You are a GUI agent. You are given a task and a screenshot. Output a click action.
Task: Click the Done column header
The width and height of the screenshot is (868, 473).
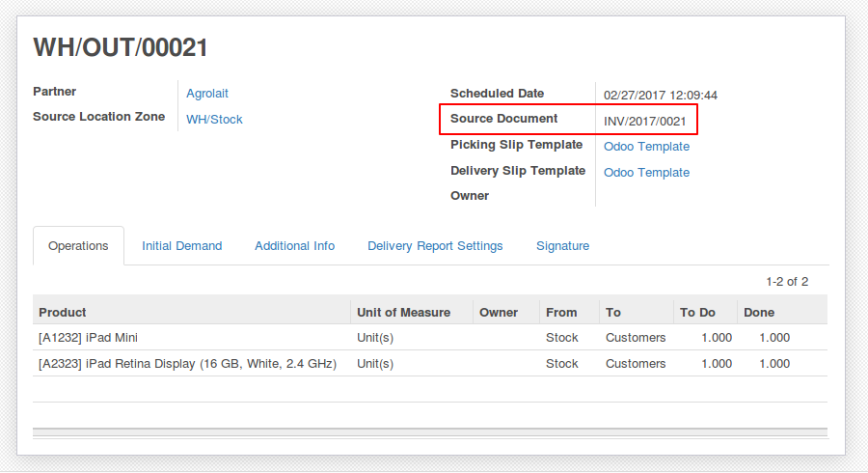pos(781,313)
